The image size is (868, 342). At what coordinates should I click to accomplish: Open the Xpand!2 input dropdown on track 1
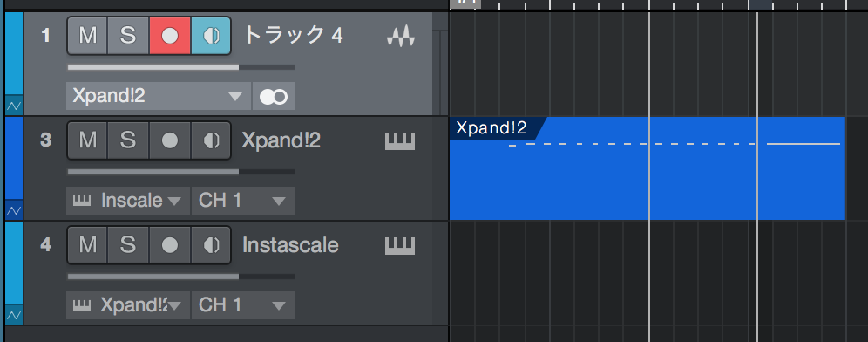click(159, 97)
